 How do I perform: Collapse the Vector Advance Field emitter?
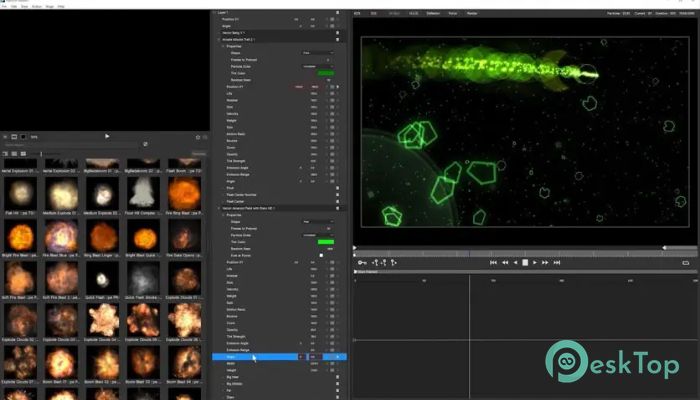click(x=219, y=208)
